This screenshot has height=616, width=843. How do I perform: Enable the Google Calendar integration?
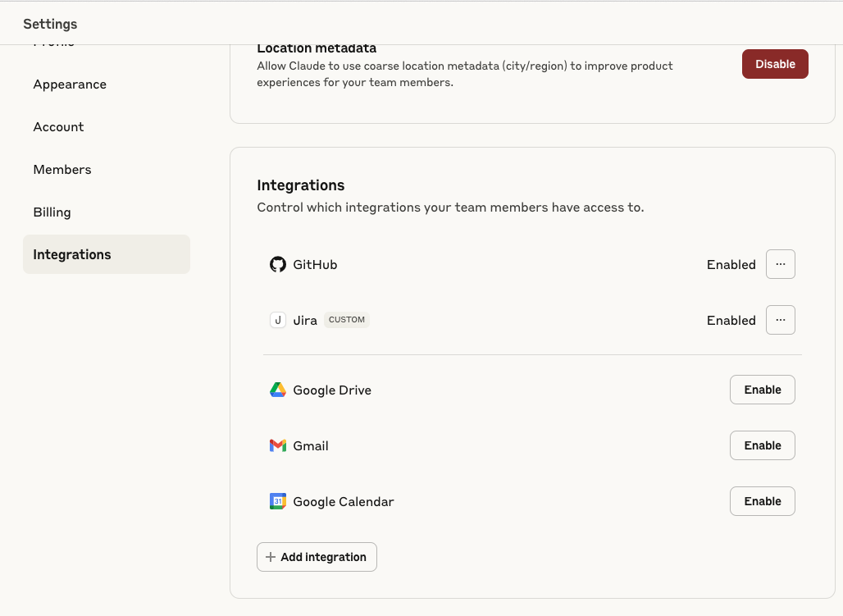pos(762,501)
